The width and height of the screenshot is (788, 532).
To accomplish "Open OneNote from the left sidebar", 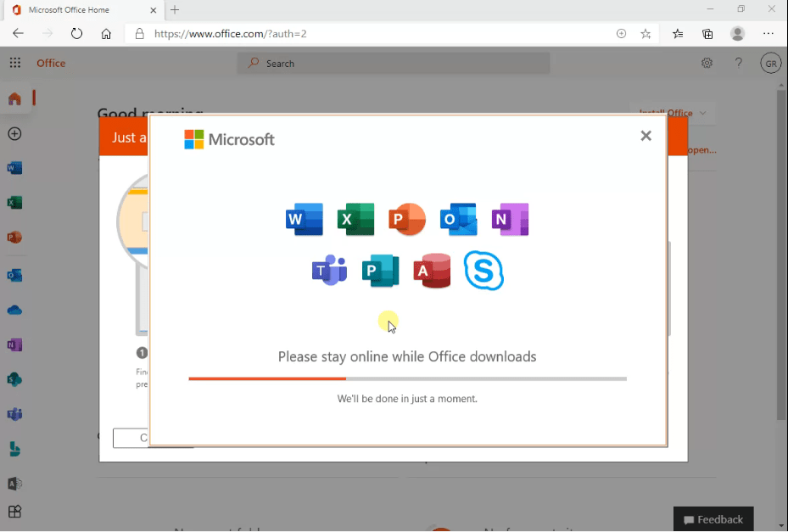I will click(14, 345).
